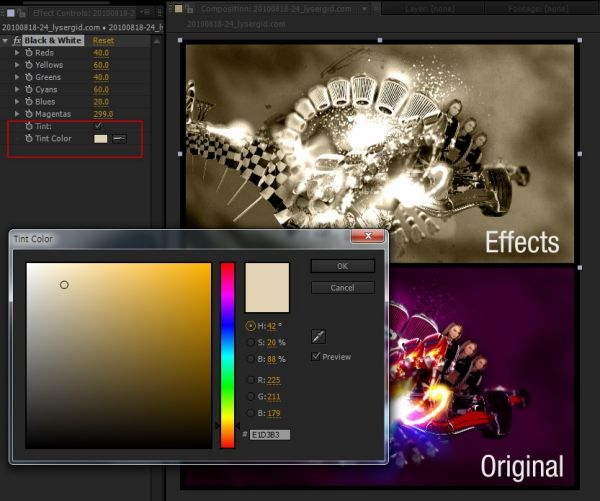Toggle stopwatch for Cyans property
600x501 pixels.
pos(29,90)
